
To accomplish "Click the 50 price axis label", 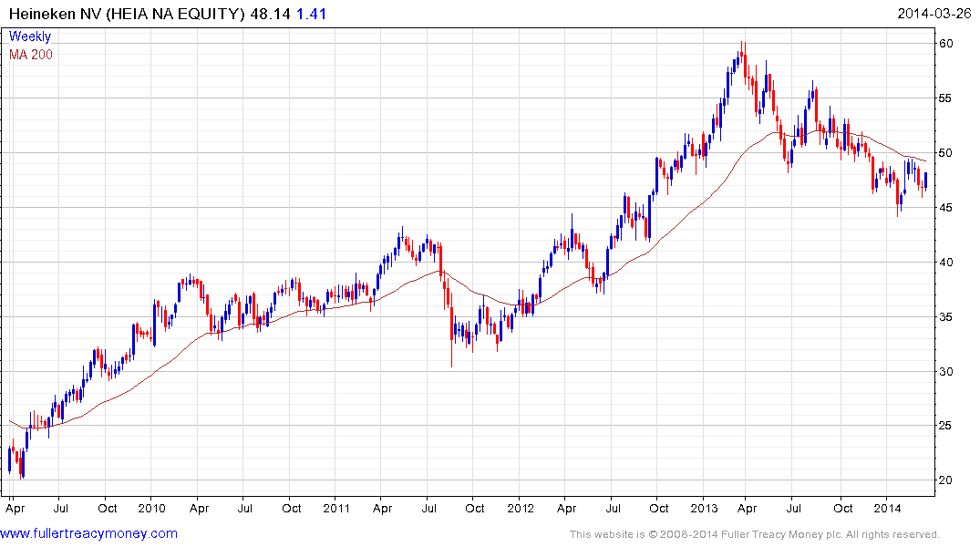I will pyautogui.click(x=945, y=153).
